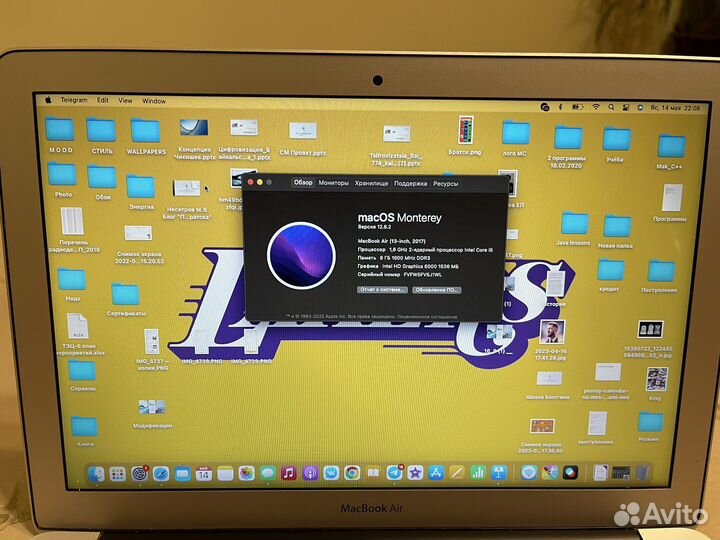Open the VK app in Dock
The image size is (720, 540).
[331, 472]
